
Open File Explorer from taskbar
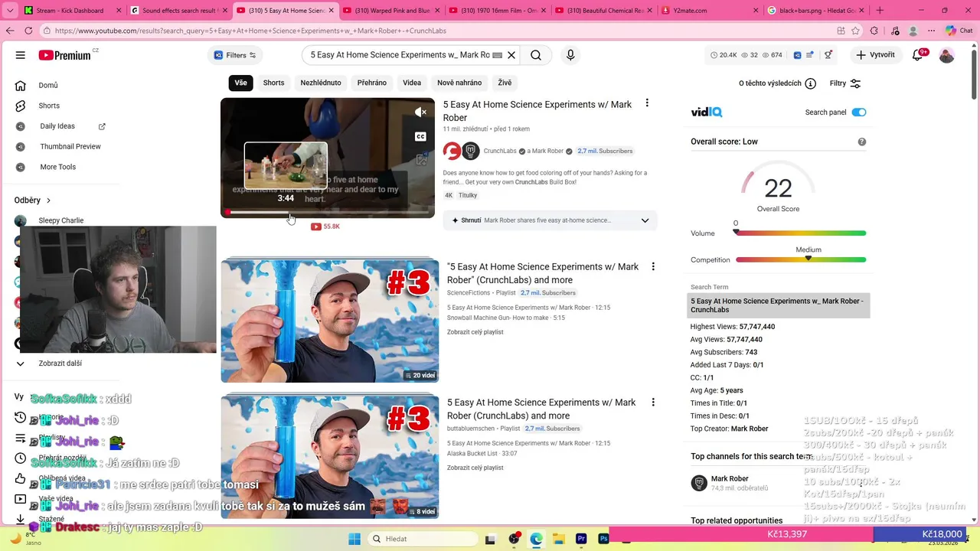pos(559,539)
